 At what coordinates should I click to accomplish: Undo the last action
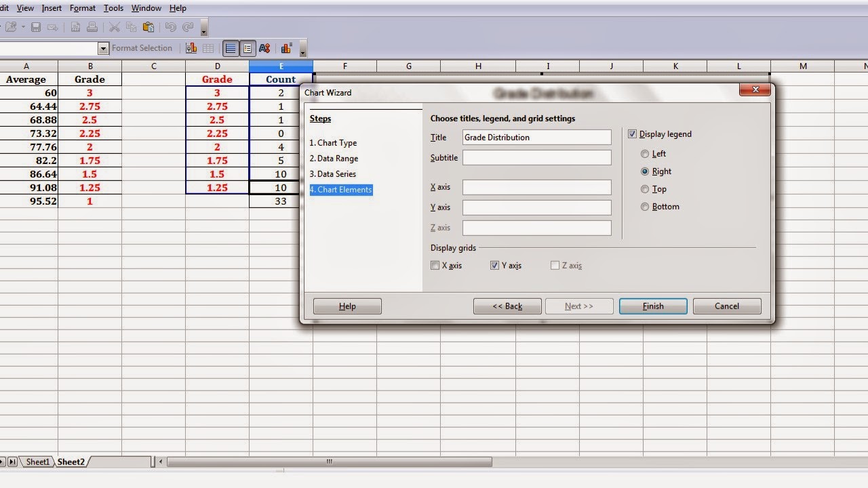coord(171,27)
